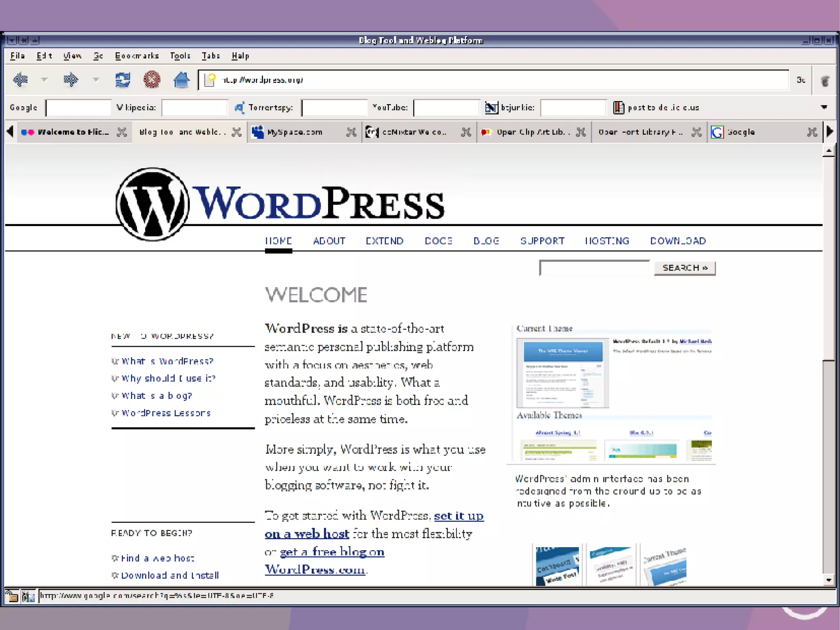Screen dimensions: 840x630
Task: Close the Google tab
Action: 812,132
